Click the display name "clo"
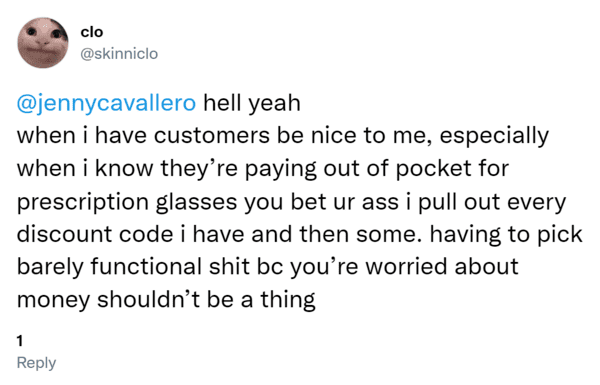The image size is (600, 385). click(92, 32)
